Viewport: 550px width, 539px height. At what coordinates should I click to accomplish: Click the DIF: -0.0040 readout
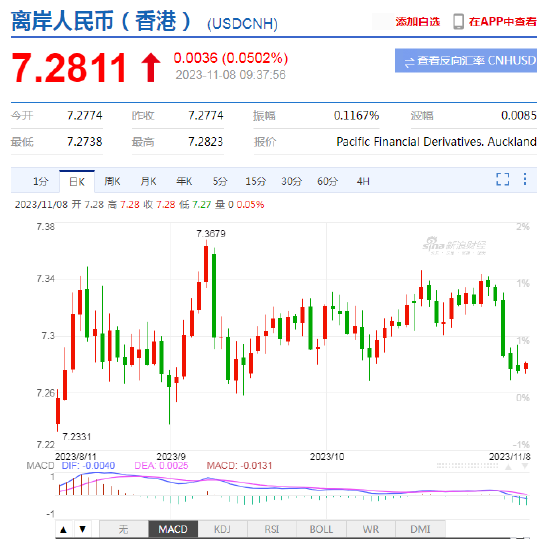click(x=88, y=466)
